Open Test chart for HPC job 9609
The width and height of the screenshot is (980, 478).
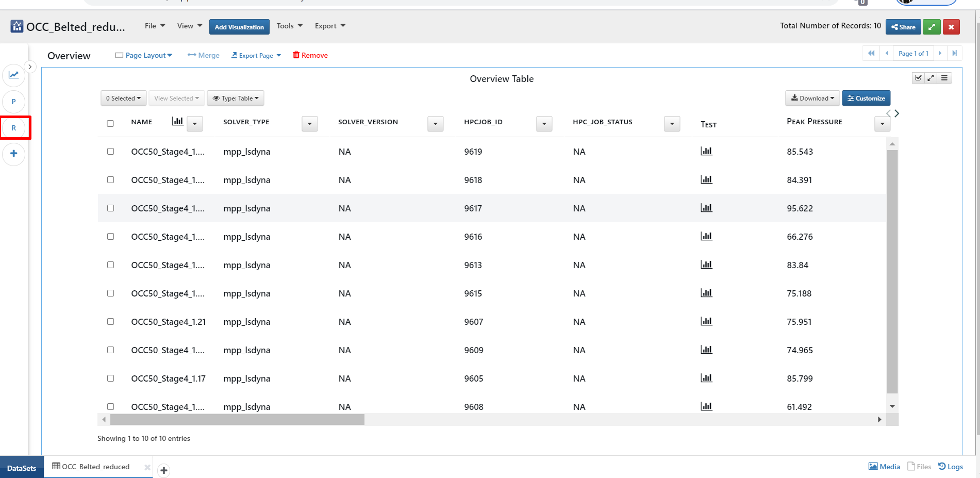[x=706, y=350]
